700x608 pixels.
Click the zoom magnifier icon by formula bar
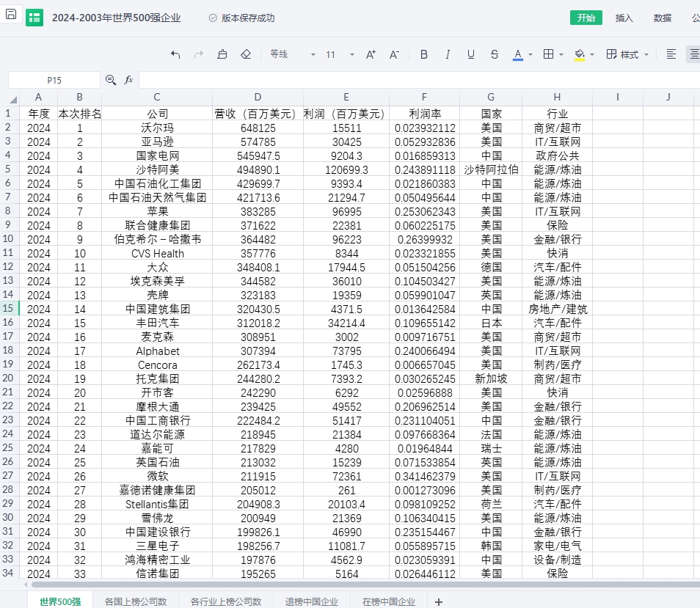(111, 80)
